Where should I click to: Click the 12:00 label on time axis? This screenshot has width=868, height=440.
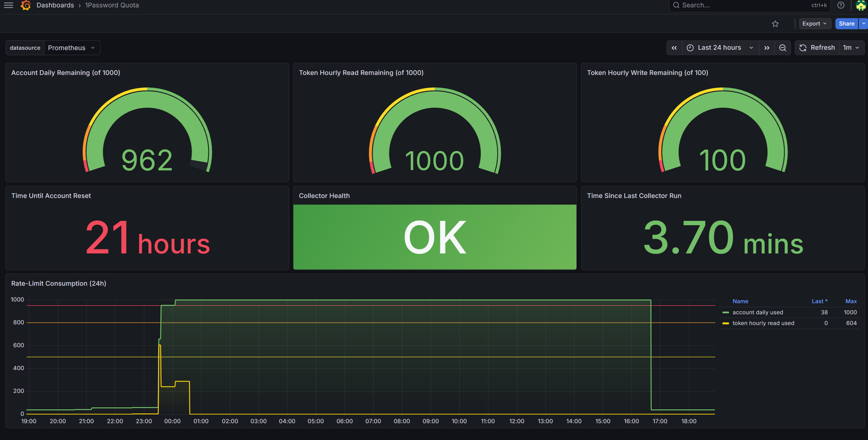(517, 421)
